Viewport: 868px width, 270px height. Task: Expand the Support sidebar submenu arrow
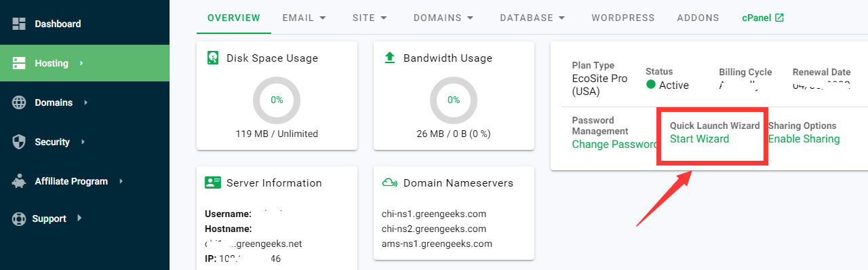click(79, 218)
